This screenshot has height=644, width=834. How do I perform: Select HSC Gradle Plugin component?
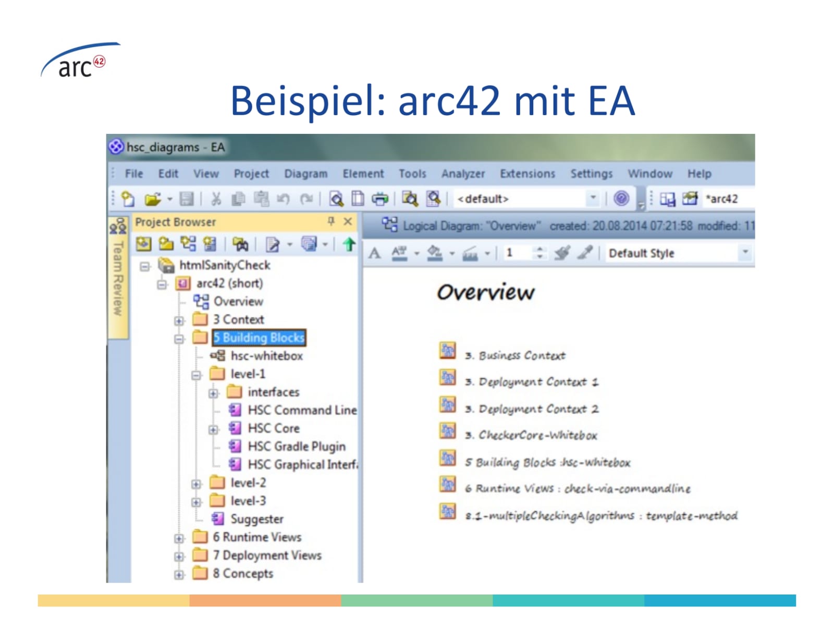(x=297, y=447)
